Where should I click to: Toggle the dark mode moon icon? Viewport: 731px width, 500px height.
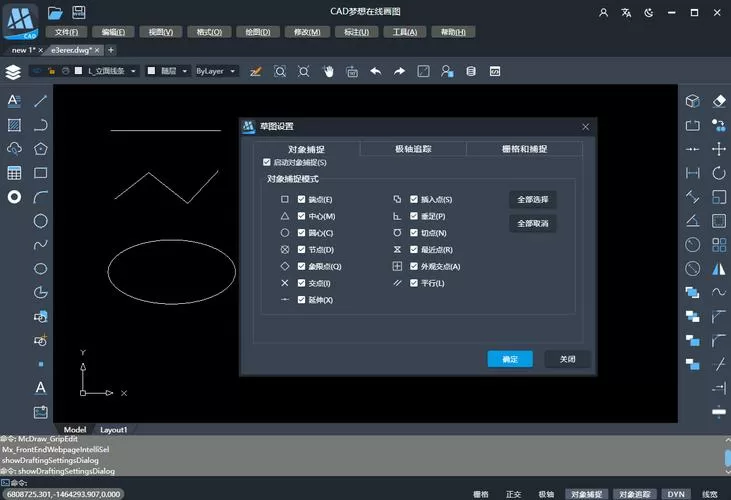point(648,13)
